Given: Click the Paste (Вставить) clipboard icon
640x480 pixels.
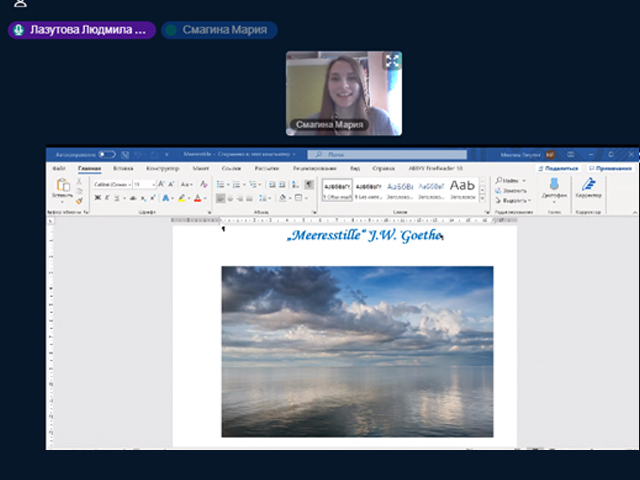Looking at the screenshot, I should point(62,187).
